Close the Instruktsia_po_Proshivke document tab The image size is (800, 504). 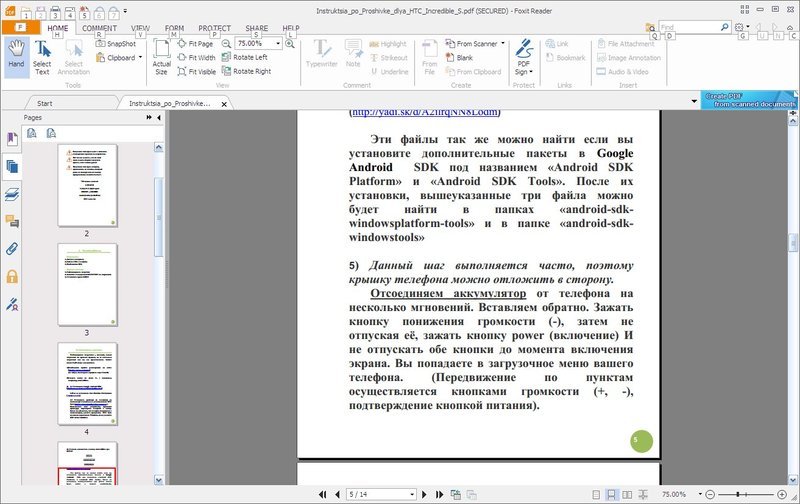[x=224, y=104]
